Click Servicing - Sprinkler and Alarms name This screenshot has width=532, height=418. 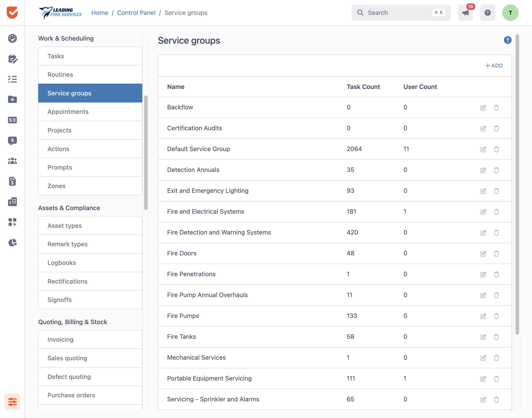[x=213, y=399]
